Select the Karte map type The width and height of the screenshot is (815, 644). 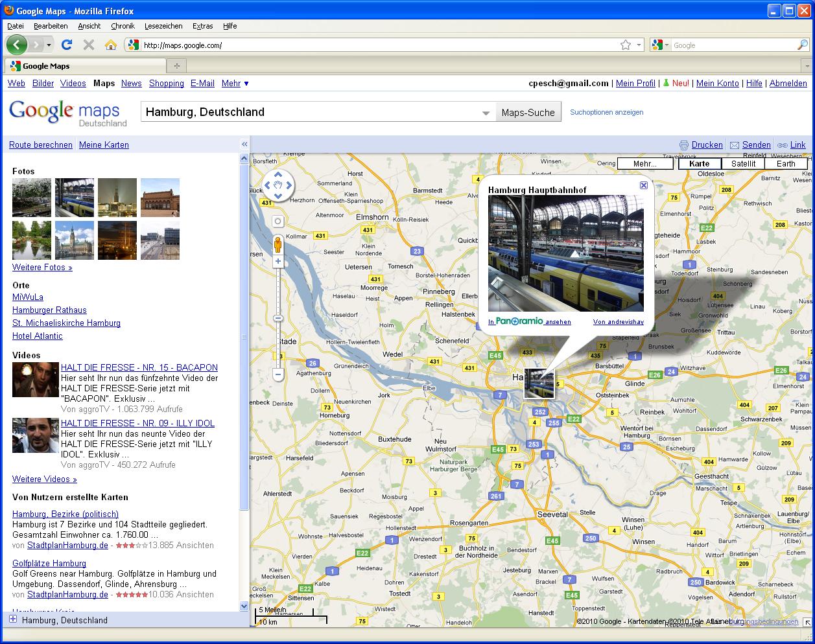699,163
